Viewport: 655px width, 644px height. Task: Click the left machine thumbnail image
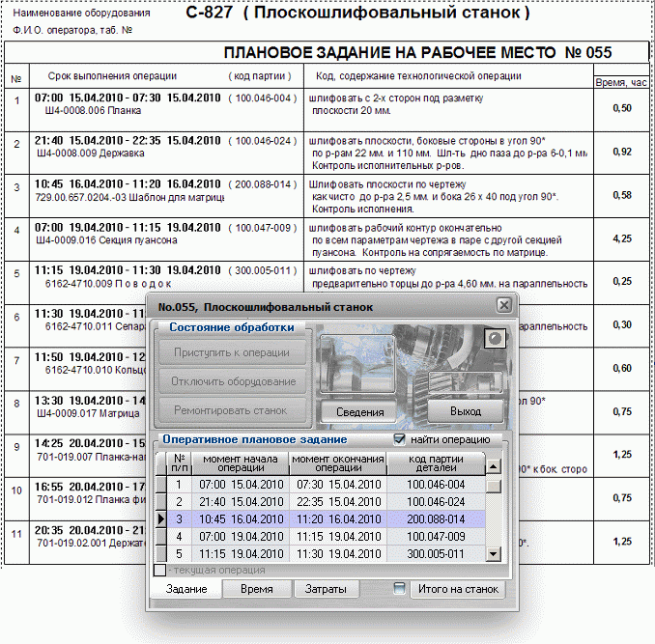coord(356,364)
